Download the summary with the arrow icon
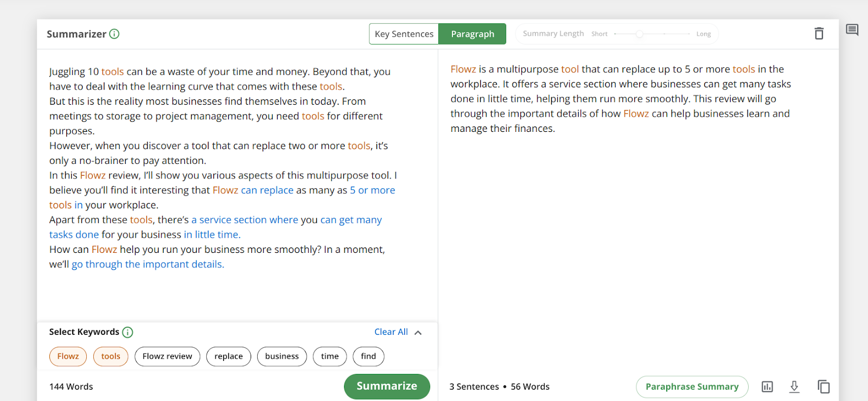The image size is (868, 401). click(x=794, y=386)
